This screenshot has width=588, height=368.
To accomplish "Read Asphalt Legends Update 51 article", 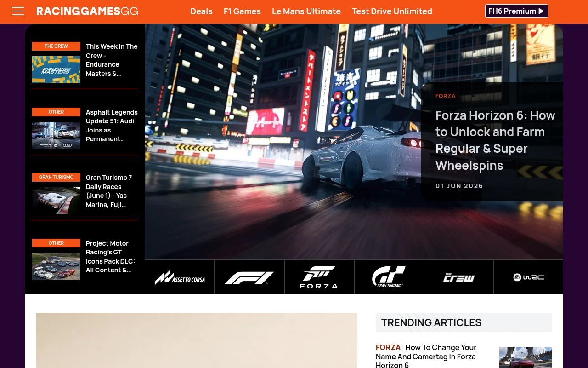I will pyautogui.click(x=112, y=126).
